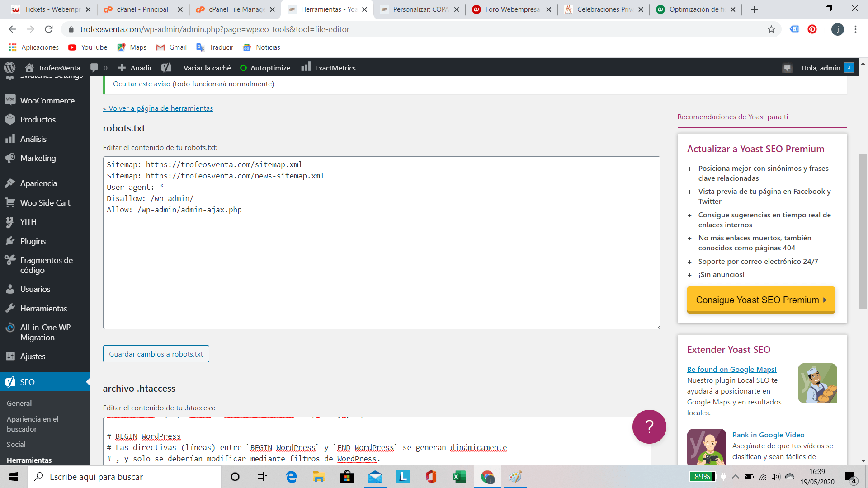Click the browser back arrow
The height and width of the screenshot is (488, 868).
pyautogui.click(x=12, y=29)
